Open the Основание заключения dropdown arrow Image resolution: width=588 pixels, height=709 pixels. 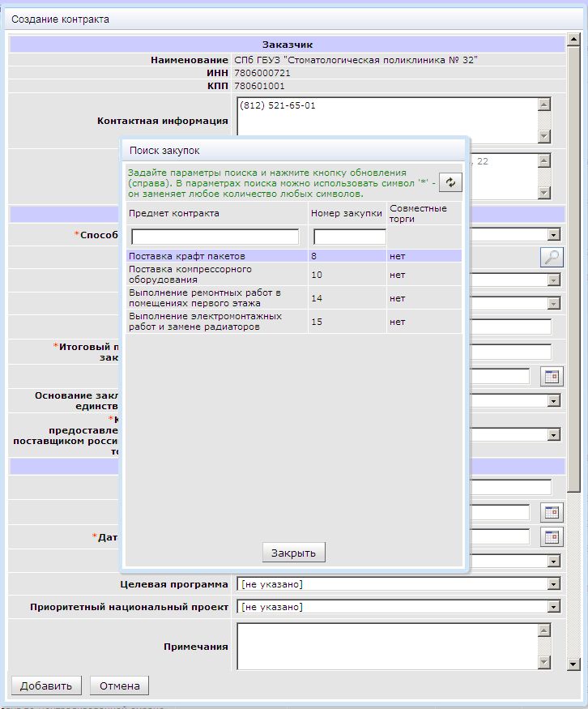[553, 400]
